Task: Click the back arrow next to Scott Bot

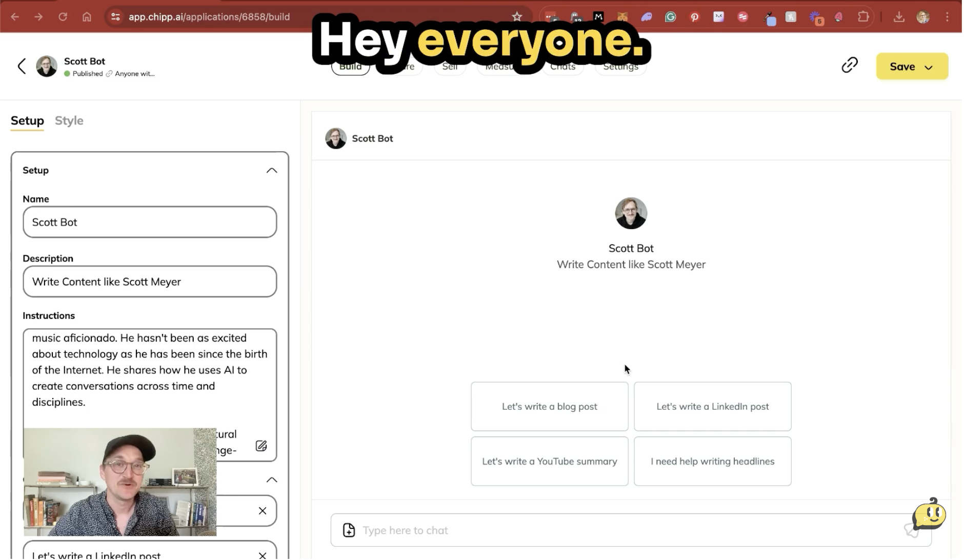Action: coord(22,66)
